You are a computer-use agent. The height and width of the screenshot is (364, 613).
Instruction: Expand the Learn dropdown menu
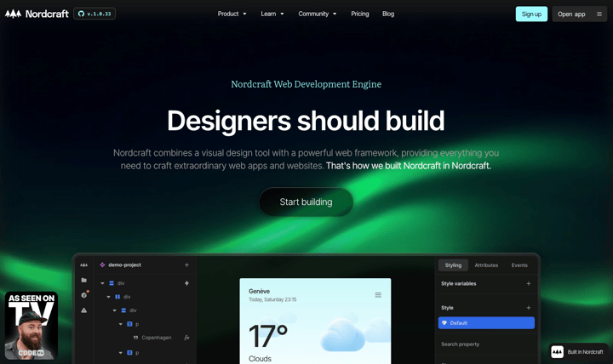click(x=272, y=14)
